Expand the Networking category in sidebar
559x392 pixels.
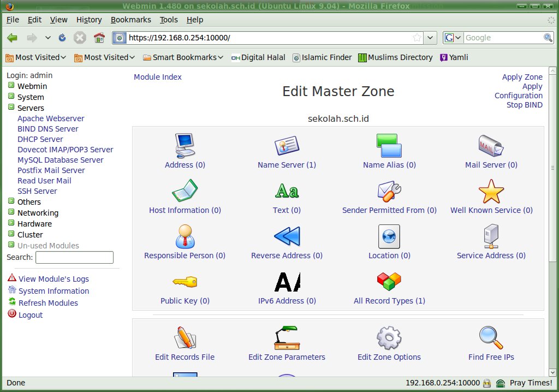click(x=11, y=212)
